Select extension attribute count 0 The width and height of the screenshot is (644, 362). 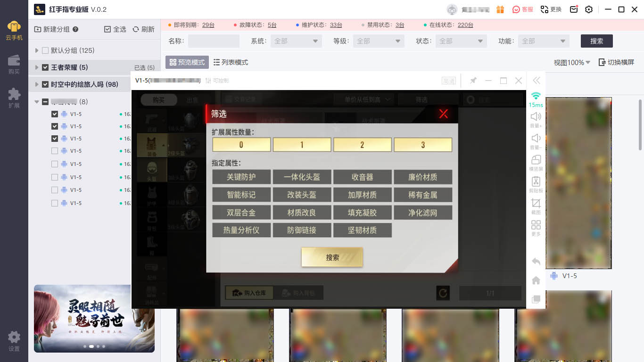(241, 145)
